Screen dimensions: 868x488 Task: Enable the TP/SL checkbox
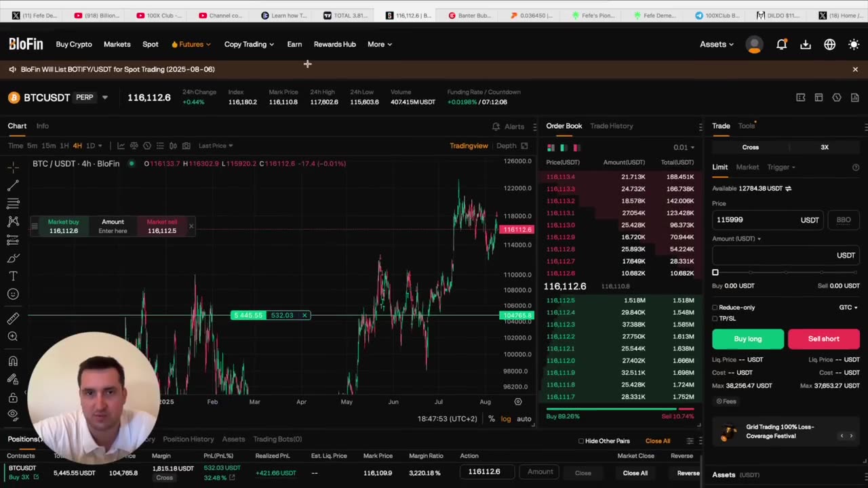point(715,319)
